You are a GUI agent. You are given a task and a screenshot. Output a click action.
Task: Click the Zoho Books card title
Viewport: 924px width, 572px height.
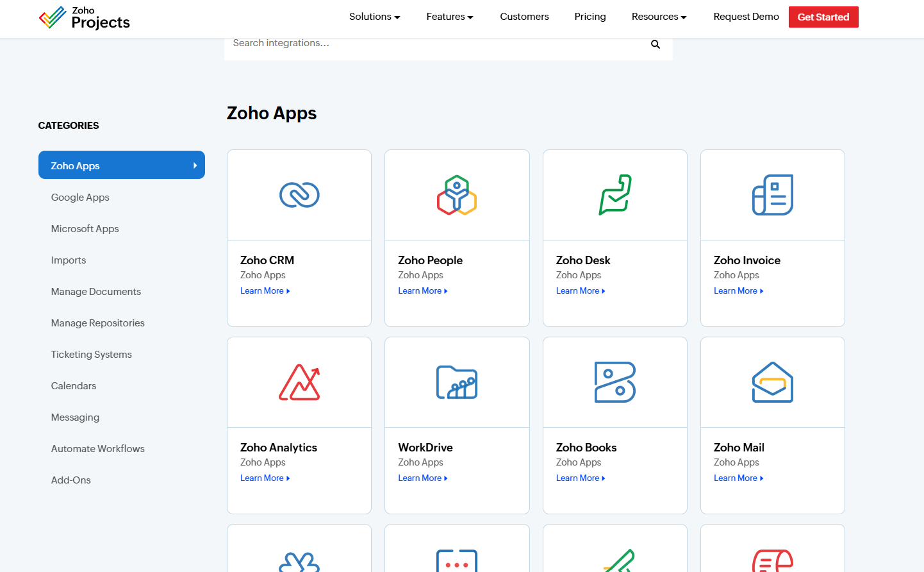[x=586, y=448]
